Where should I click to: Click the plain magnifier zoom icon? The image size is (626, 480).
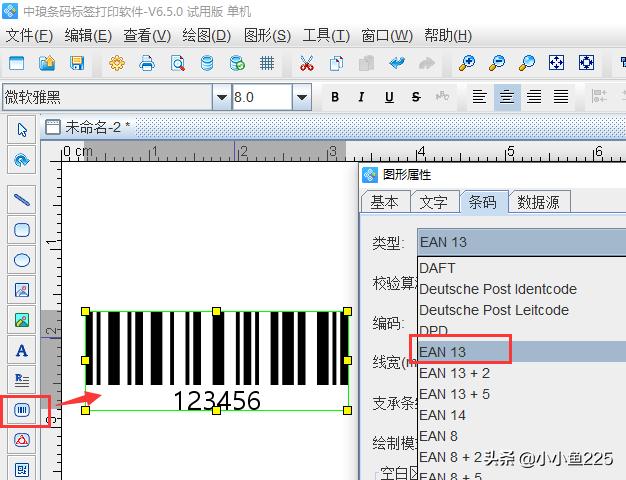click(527, 63)
